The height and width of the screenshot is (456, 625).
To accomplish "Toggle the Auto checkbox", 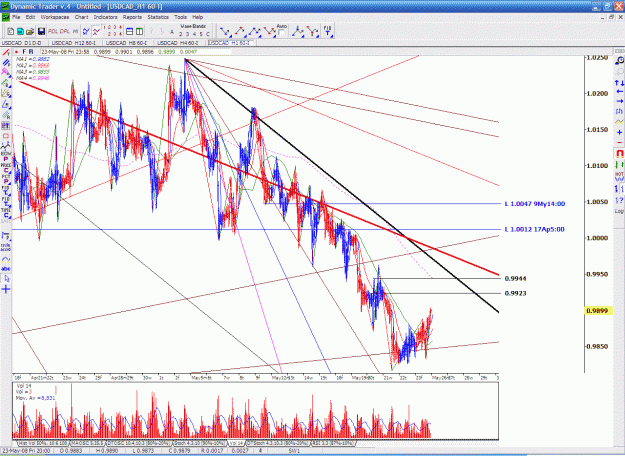I will [281, 33].
